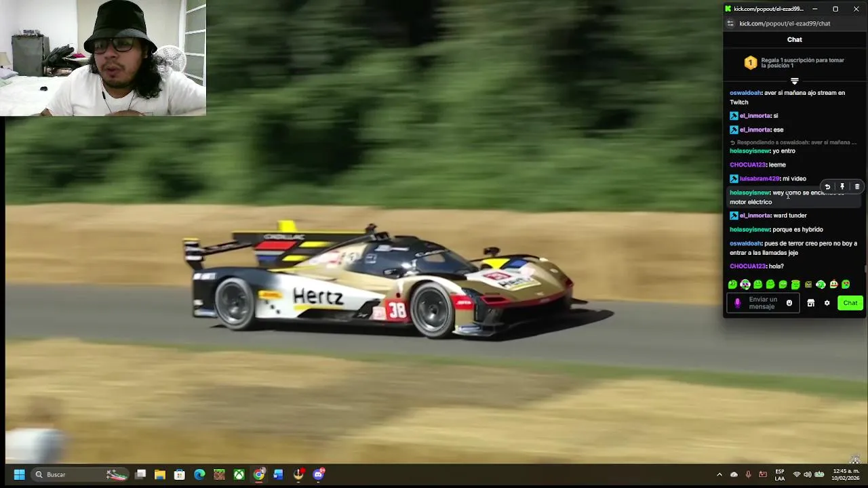Click username CHOCUA123 on 'leeme' message
Screen dimensions: 868x488
(747, 165)
